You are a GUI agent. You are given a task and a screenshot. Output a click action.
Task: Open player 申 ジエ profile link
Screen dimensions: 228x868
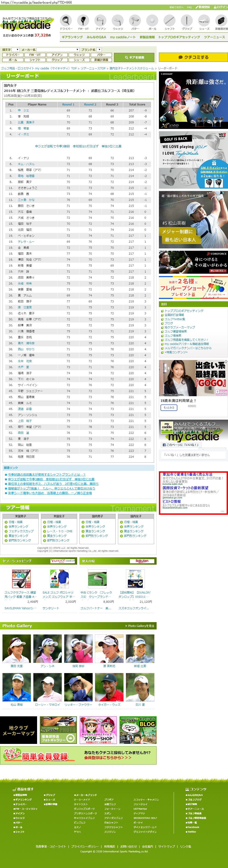point(23,111)
